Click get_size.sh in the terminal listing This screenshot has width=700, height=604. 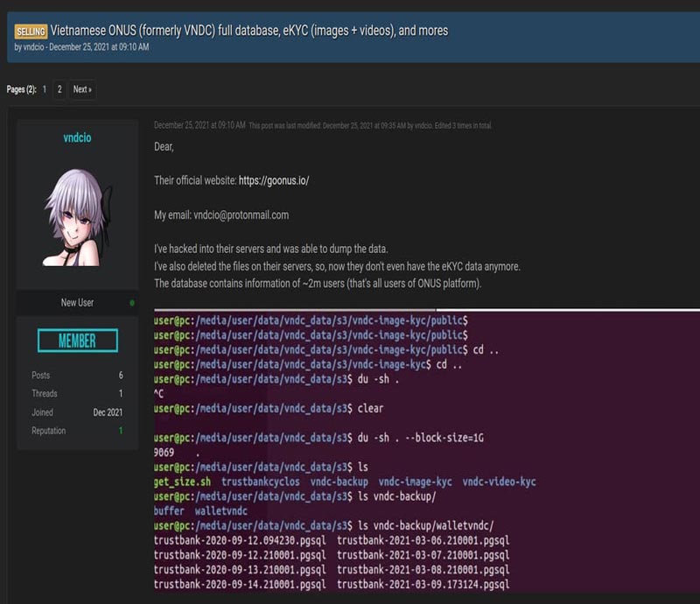pos(182,481)
